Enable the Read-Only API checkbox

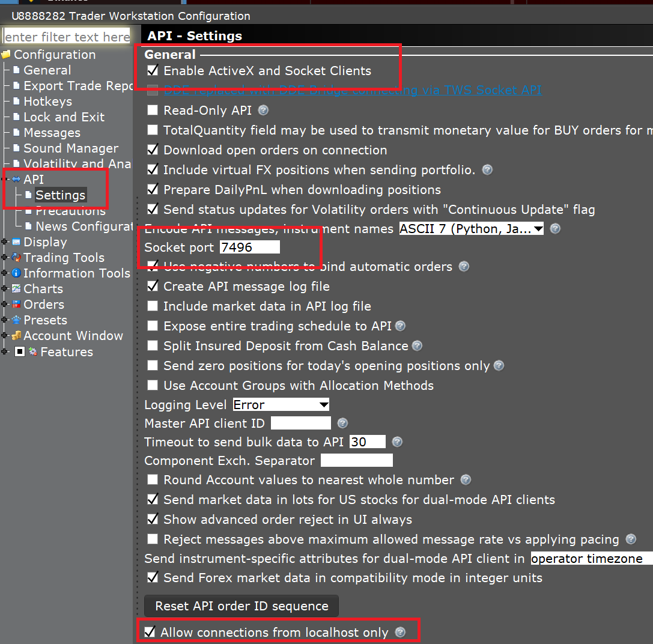coord(153,110)
